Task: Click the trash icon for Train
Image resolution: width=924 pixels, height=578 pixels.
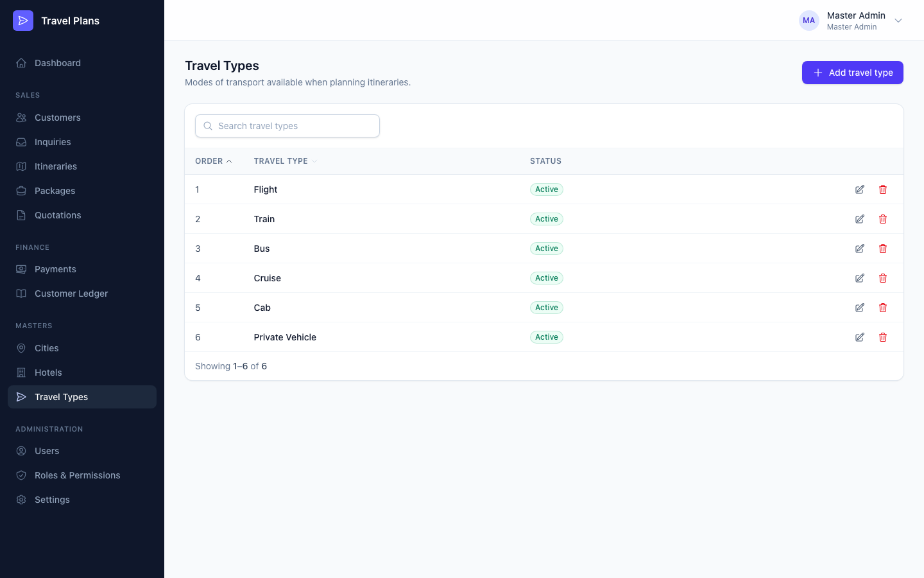Action: coord(883,219)
